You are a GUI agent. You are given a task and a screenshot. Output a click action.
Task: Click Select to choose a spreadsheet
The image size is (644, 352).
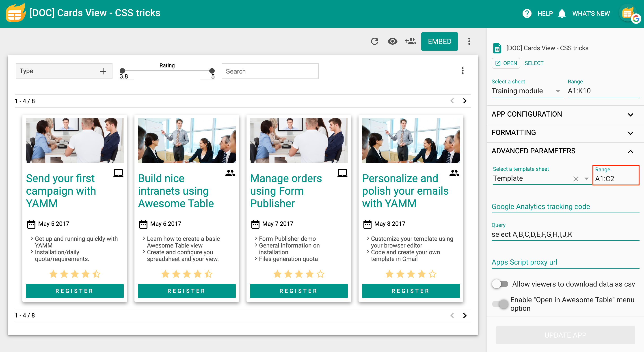[534, 63]
